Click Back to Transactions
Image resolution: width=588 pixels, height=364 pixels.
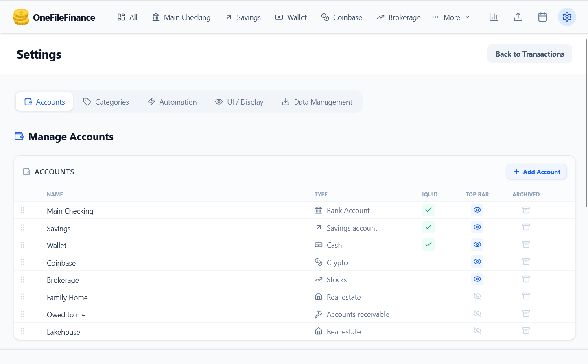click(529, 53)
